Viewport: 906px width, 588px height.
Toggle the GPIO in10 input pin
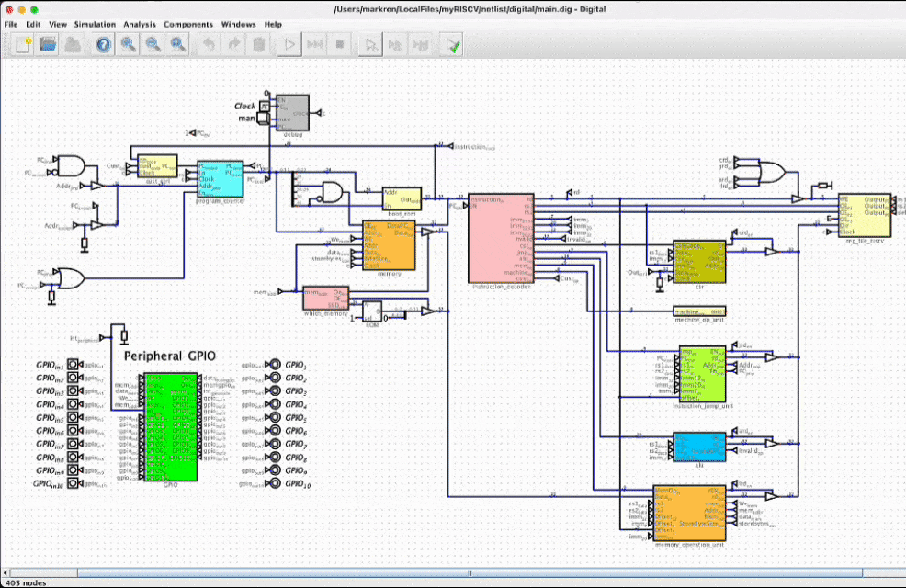pyautogui.click(x=74, y=483)
